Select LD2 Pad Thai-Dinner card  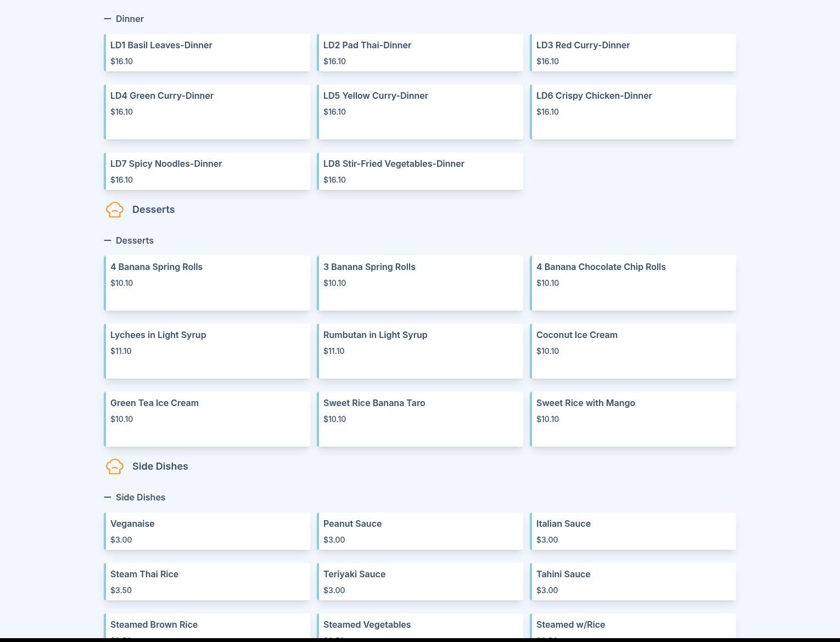pyautogui.click(x=420, y=53)
